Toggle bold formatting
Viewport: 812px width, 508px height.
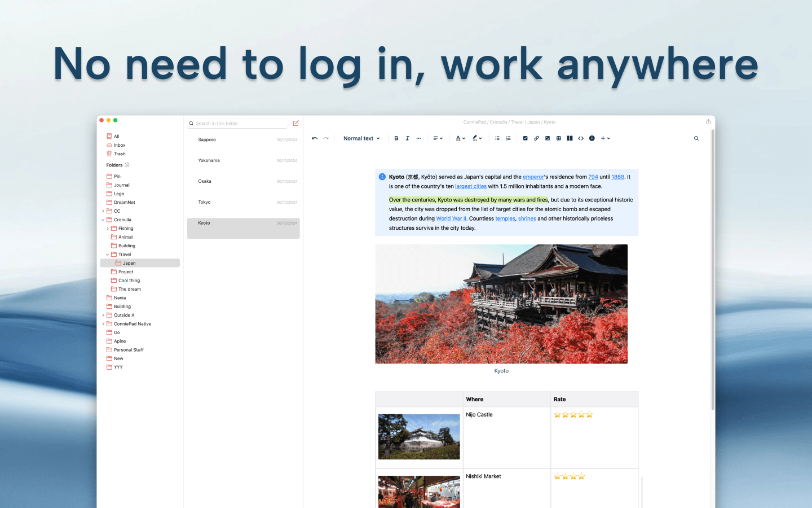[396, 138]
